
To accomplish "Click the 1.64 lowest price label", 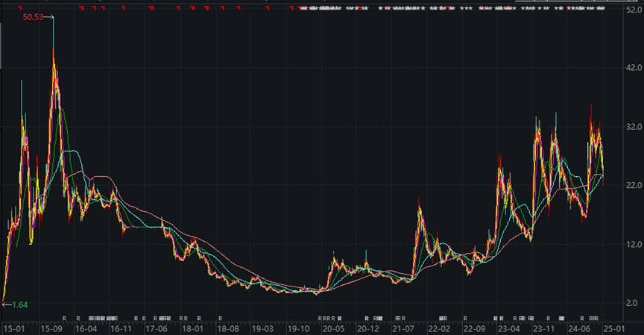I will click(x=20, y=304).
